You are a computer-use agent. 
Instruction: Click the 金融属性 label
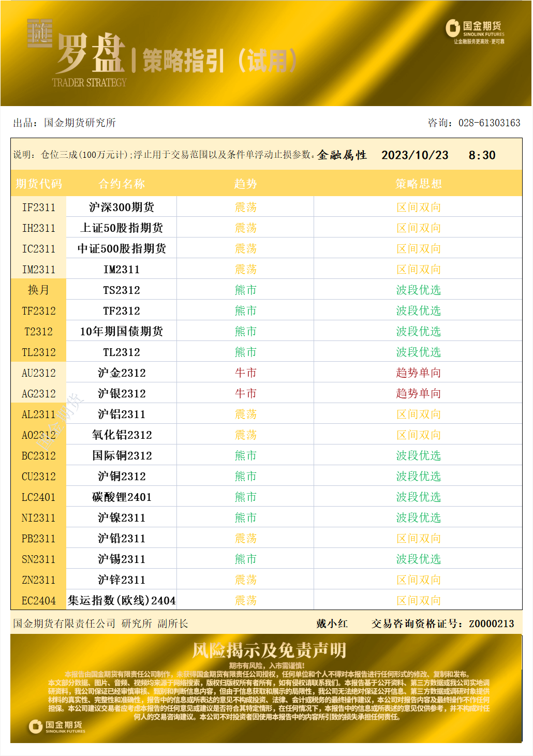tap(342, 155)
